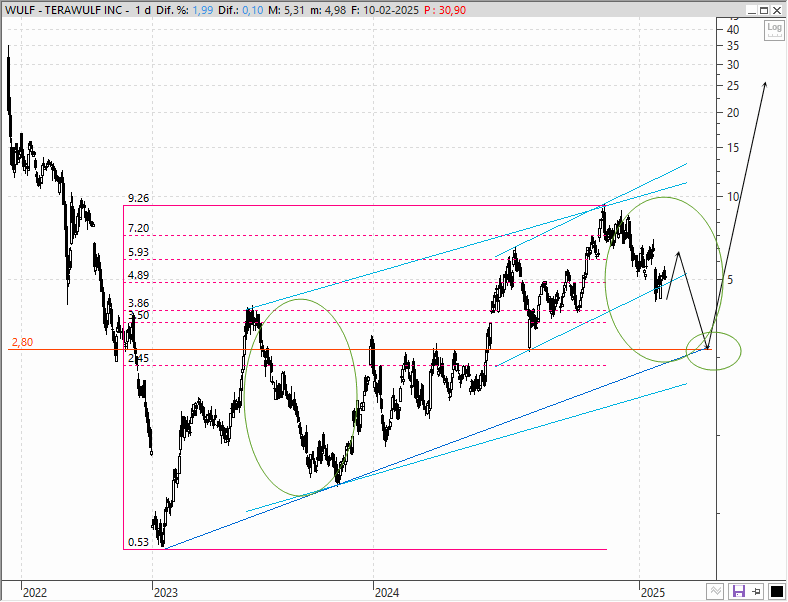
Task: Click the '40' price axis label
Action: click(733, 30)
